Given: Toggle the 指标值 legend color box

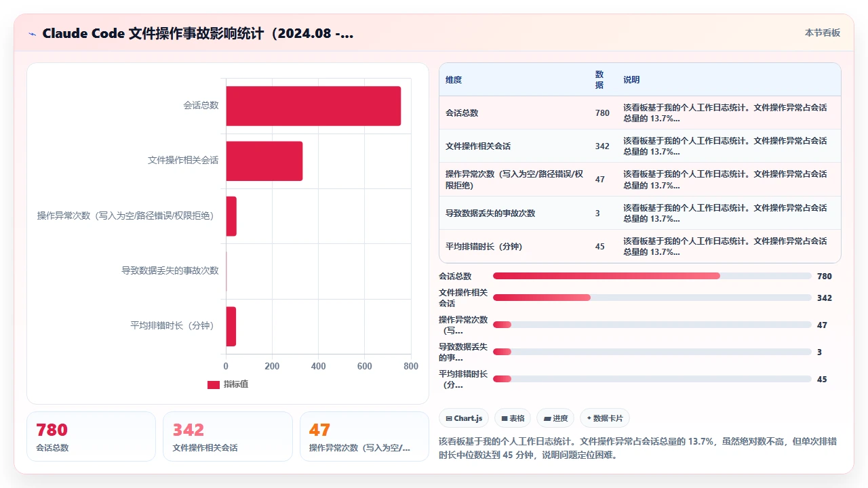Looking at the screenshot, I should [x=213, y=384].
